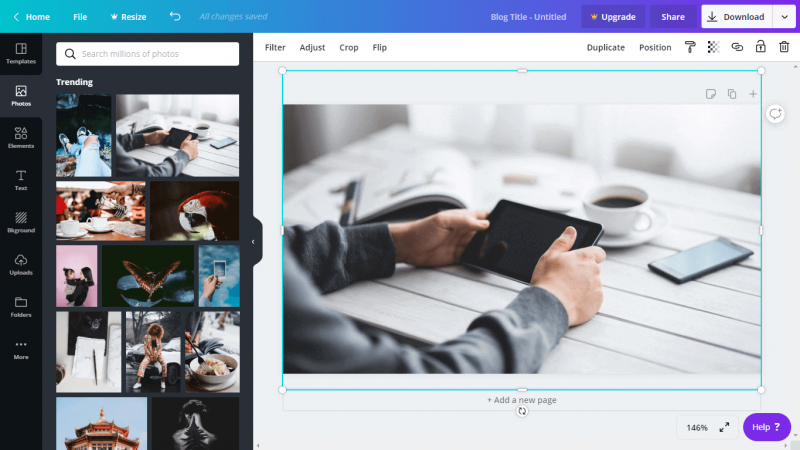This screenshot has height=450, width=800.
Task: Expand the arrow next to Download
Action: pos(784,17)
